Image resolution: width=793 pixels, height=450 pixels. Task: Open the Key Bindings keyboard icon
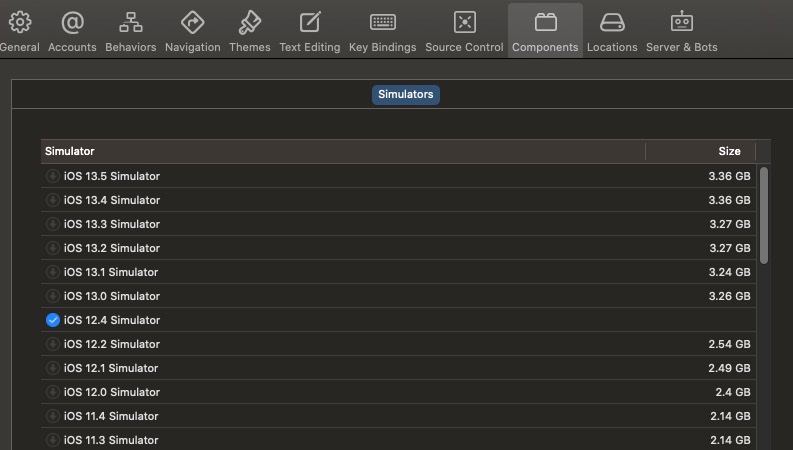tap(383, 22)
